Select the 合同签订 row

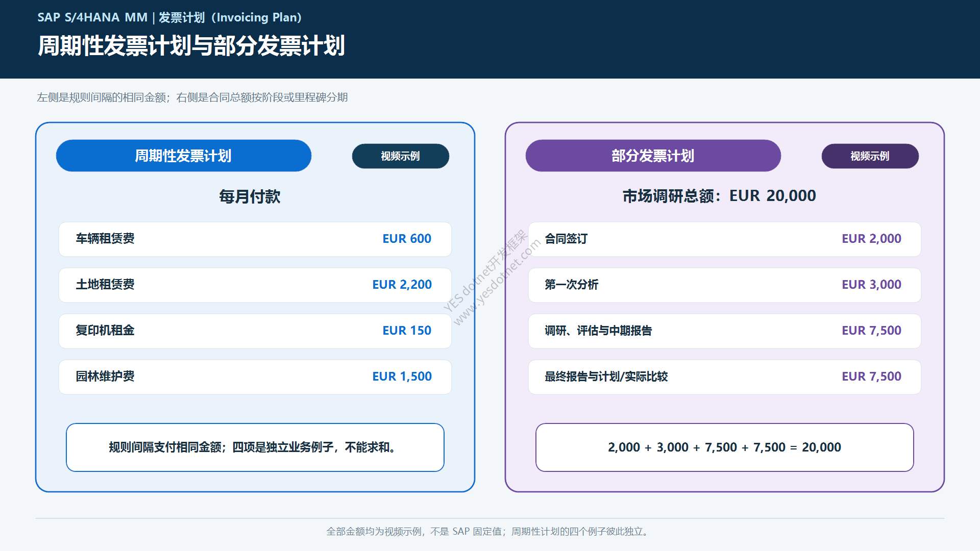(725, 239)
